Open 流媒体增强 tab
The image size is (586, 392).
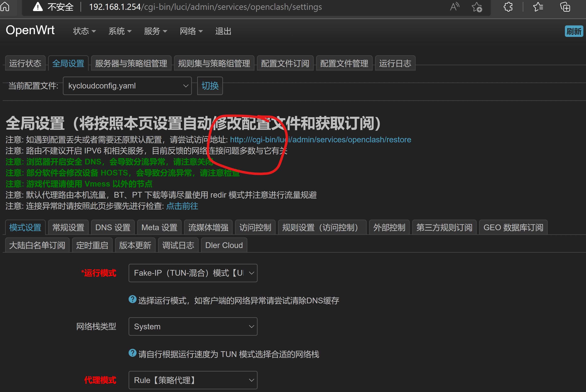coord(208,227)
